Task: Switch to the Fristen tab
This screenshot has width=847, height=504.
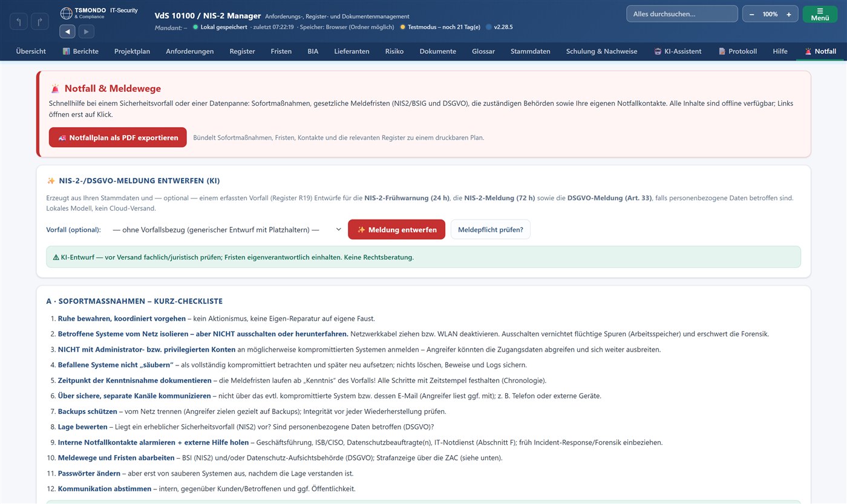Action: [281, 51]
